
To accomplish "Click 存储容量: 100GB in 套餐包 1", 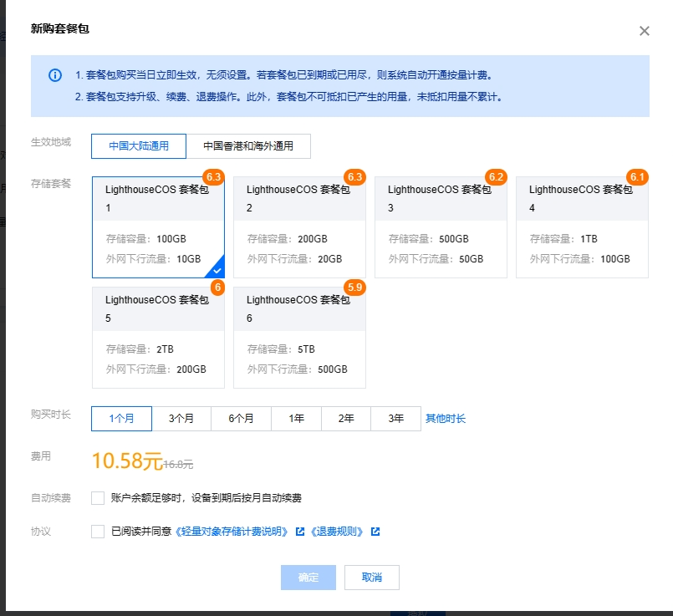I will click(146, 239).
